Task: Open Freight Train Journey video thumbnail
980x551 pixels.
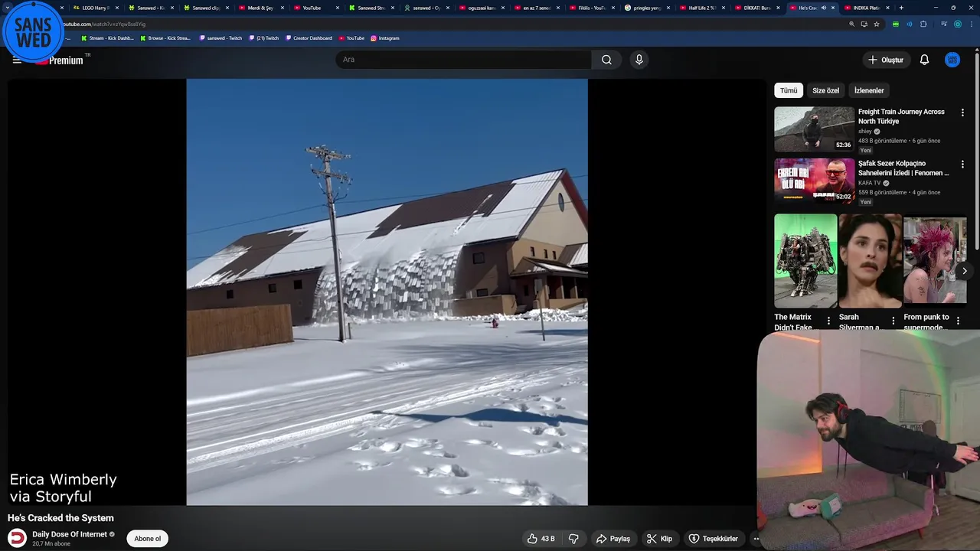Action: click(814, 129)
